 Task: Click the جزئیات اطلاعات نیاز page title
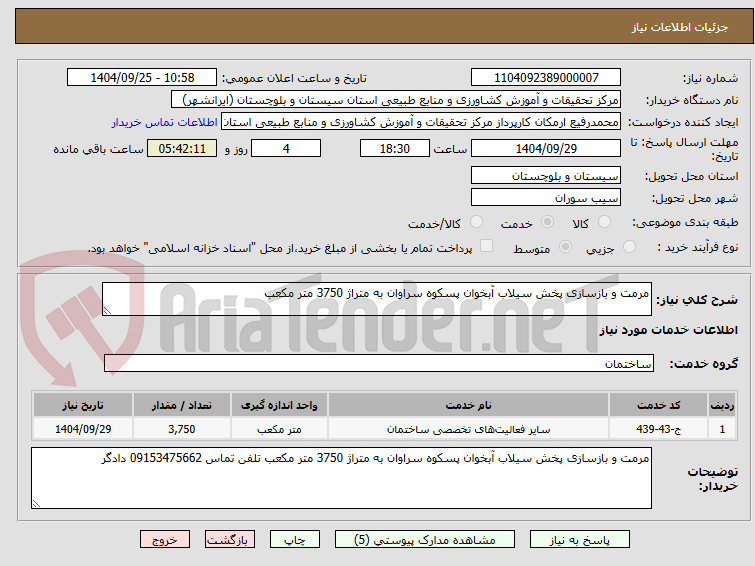(x=680, y=27)
